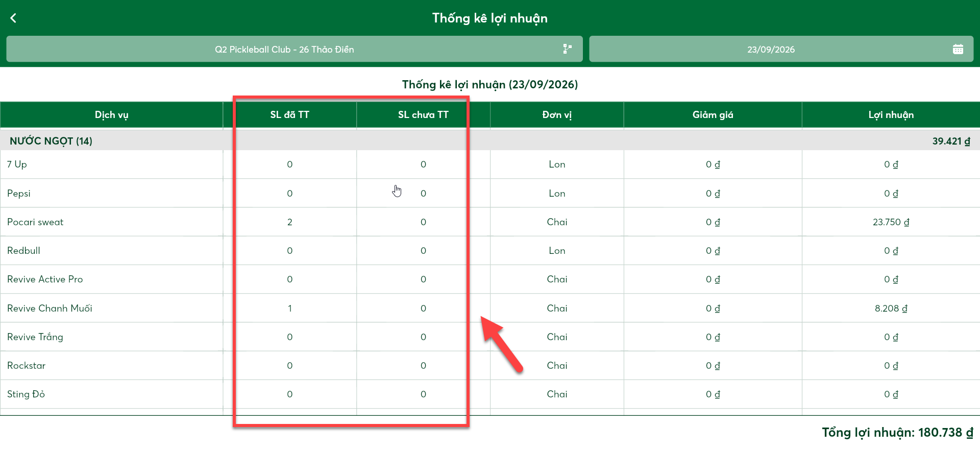The height and width of the screenshot is (449, 980).
Task: Click the SL đã TT column header
Action: pyautogui.click(x=289, y=115)
